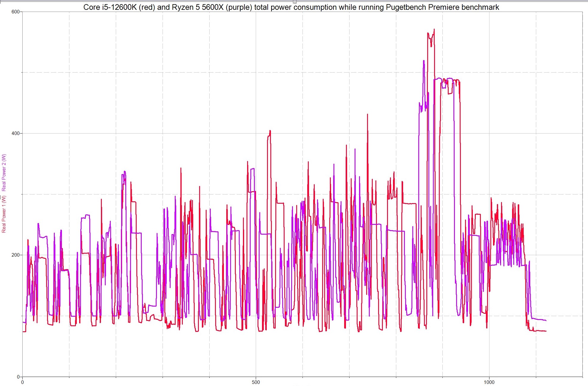Click the purple peak near 335 watts around x=220
This screenshot has height=386, width=588.
[124, 172]
